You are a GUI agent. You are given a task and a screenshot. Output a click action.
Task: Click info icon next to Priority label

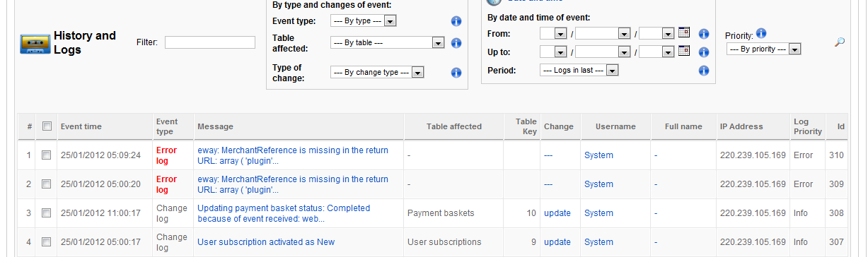761,33
